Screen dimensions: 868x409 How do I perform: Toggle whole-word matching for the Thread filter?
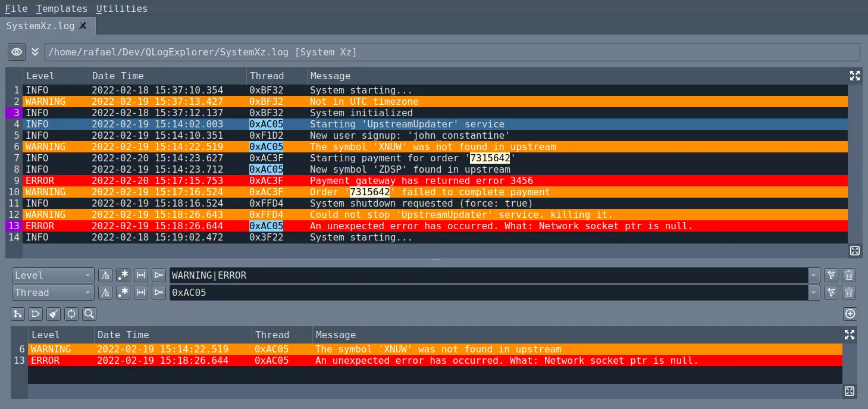tap(141, 292)
